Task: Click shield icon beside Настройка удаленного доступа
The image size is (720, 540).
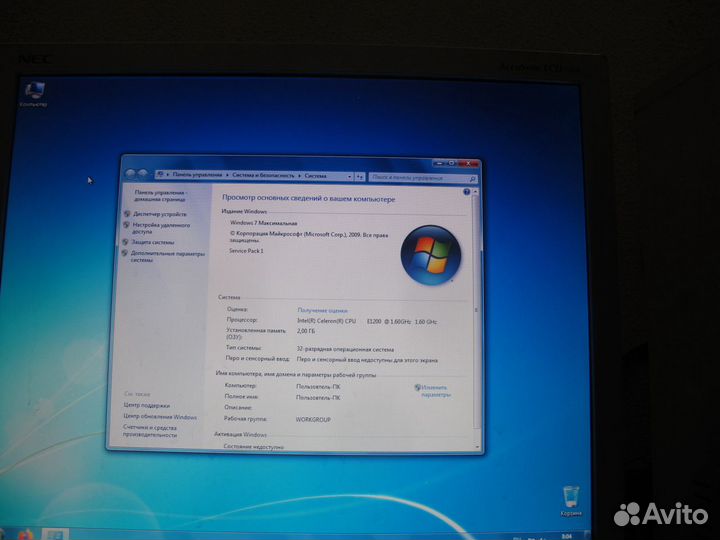Action: pos(126,225)
